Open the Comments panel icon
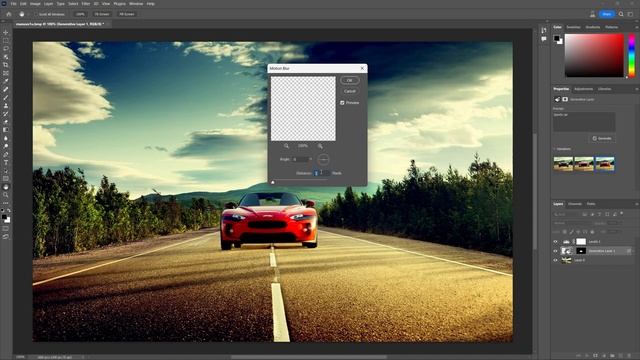This screenshot has width=640, height=360. (x=544, y=39)
